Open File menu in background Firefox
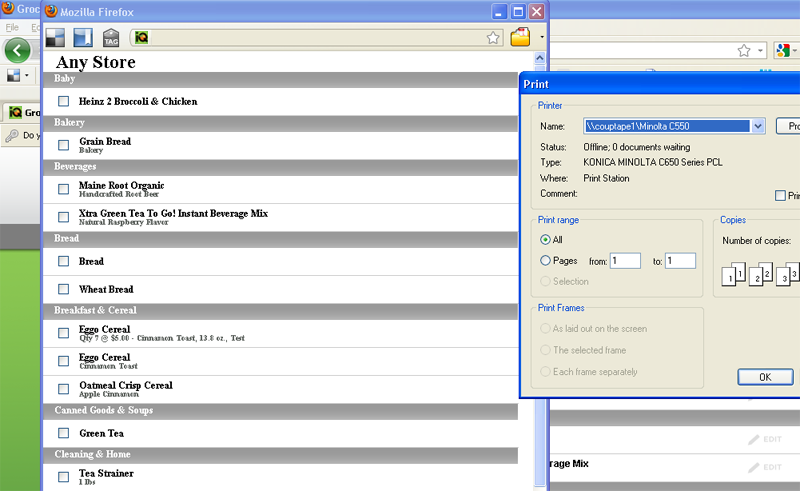 (12, 27)
